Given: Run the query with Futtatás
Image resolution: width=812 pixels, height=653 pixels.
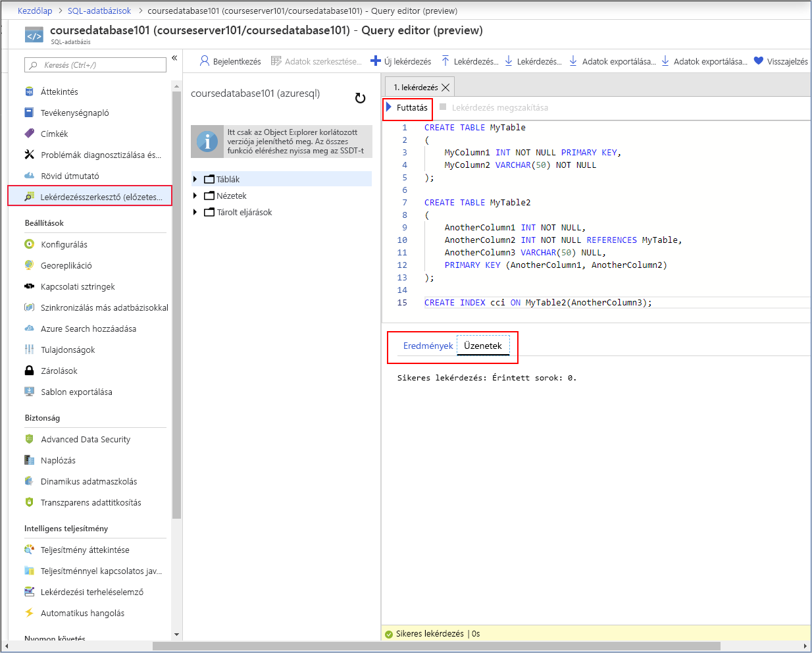Looking at the screenshot, I should click(407, 107).
